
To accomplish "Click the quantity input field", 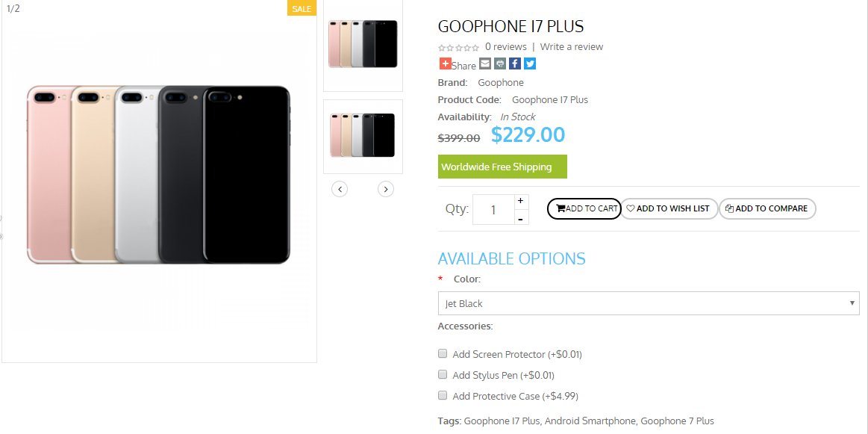I will pyautogui.click(x=493, y=210).
